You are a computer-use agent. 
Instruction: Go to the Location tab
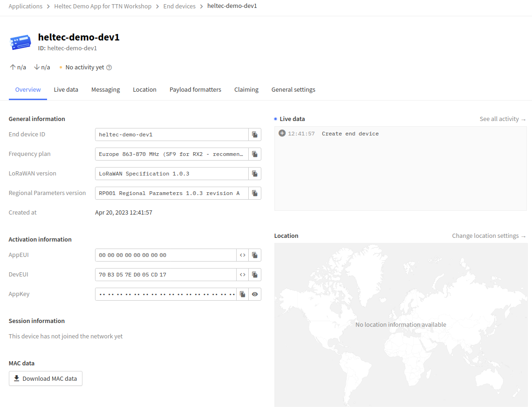click(x=144, y=89)
